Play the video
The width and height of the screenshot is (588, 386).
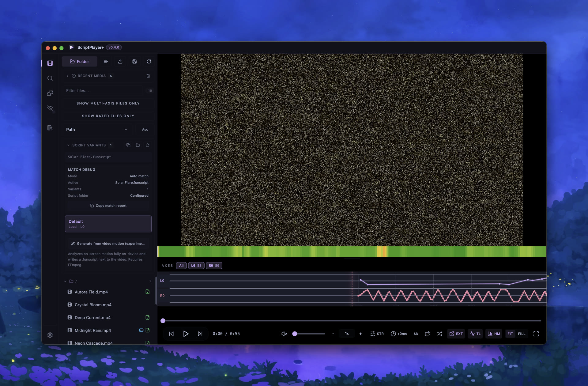186,334
